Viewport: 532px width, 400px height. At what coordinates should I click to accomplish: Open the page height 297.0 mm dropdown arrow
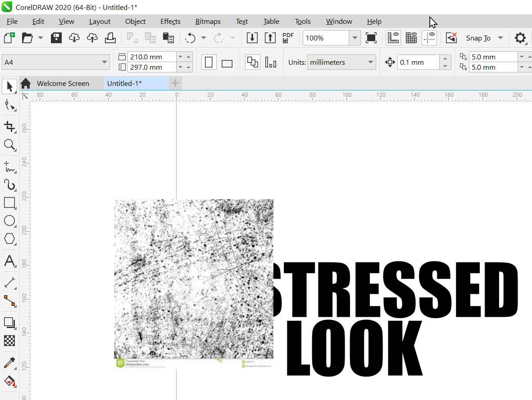pyautogui.click(x=180, y=67)
